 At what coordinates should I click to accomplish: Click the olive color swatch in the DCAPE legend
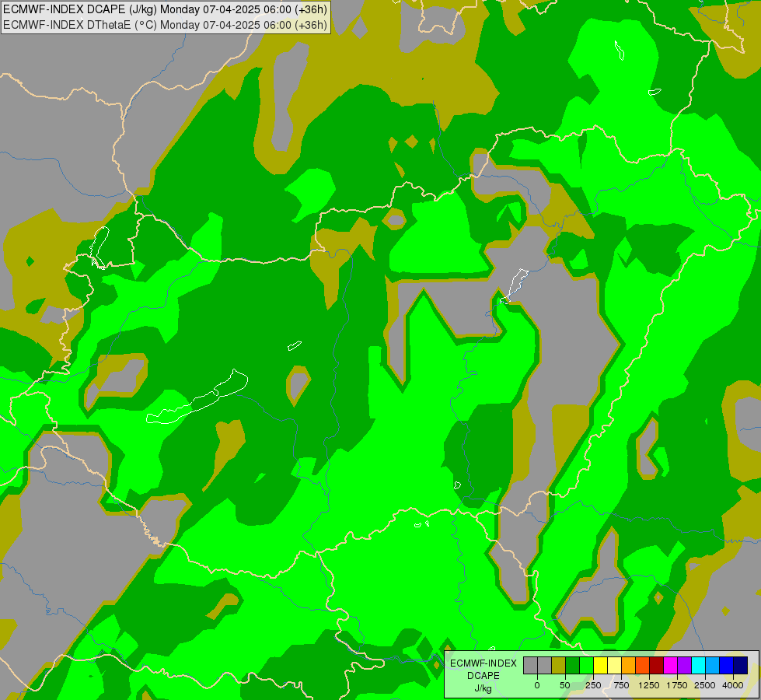pyautogui.click(x=559, y=665)
